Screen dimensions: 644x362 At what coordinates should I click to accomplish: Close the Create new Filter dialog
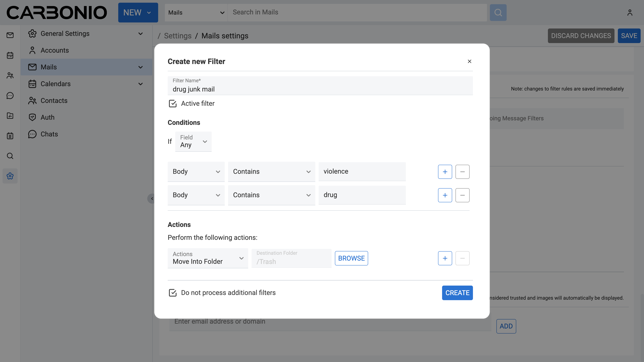tap(469, 62)
